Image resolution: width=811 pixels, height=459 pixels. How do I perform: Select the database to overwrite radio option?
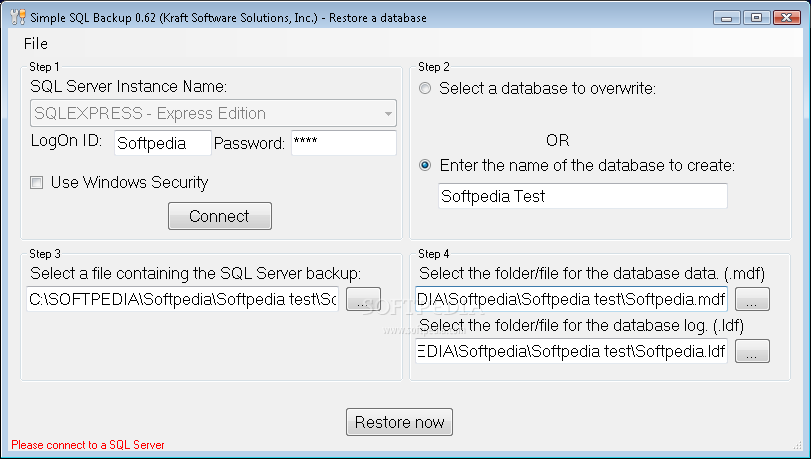coord(425,88)
